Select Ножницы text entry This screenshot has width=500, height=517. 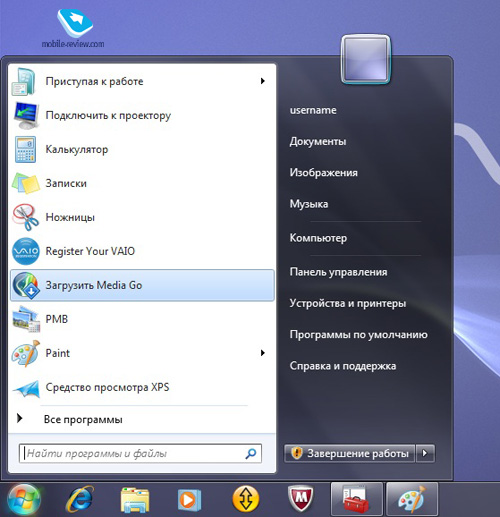(70, 217)
